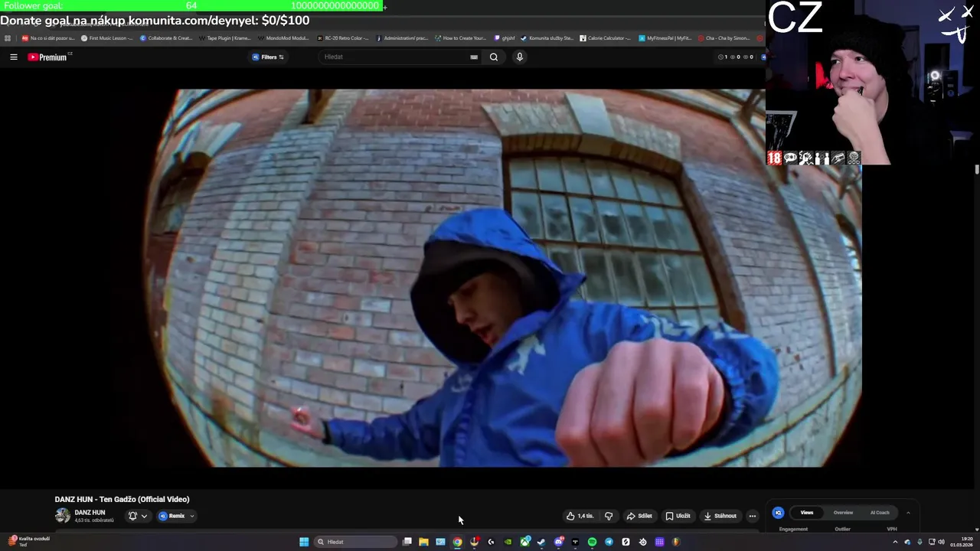Open bookmark 'Collaborate & Creat...'
Screen dimensions: 980x551
point(166,37)
